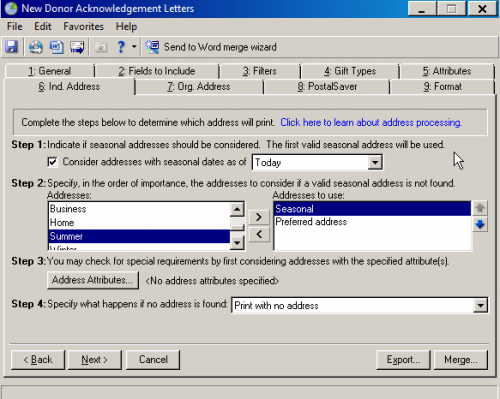Screen dimensions: 500x399
Task: Click the Export screen arrow toolbar icon
Action: click(x=77, y=47)
